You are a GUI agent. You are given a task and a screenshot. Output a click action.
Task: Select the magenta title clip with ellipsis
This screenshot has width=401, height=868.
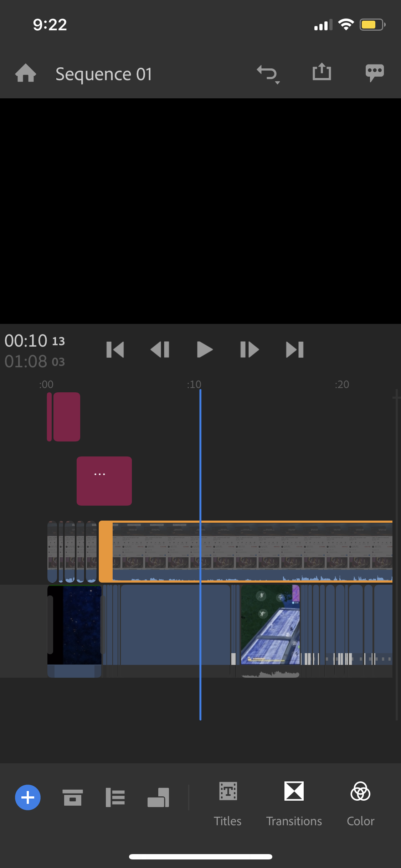tap(104, 481)
